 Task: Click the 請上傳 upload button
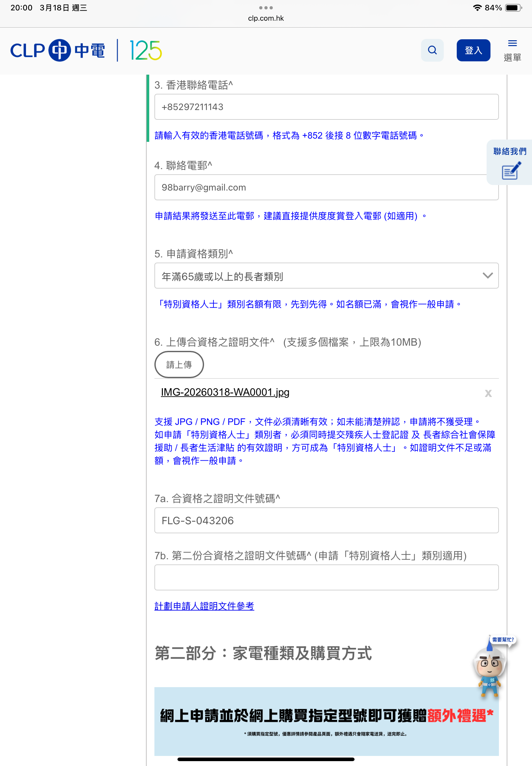click(x=179, y=364)
